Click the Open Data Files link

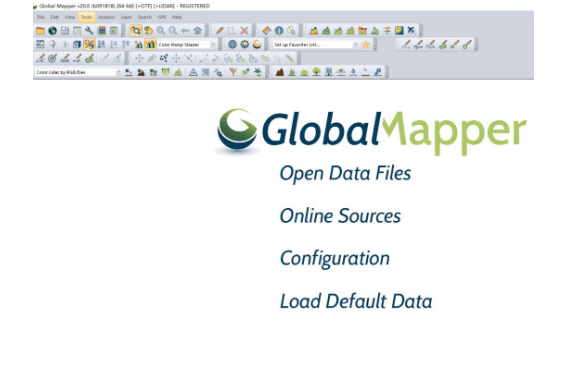345,173
